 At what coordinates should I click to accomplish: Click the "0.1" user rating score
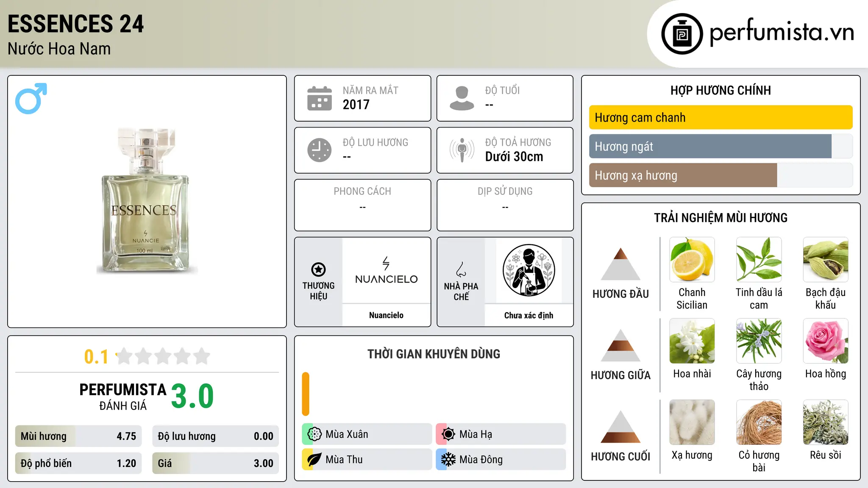point(96,357)
